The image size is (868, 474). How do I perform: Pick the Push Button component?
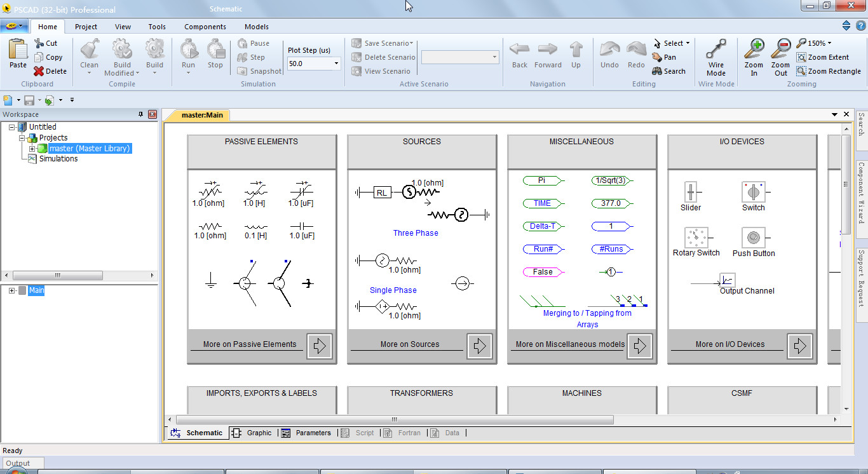(x=754, y=238)
